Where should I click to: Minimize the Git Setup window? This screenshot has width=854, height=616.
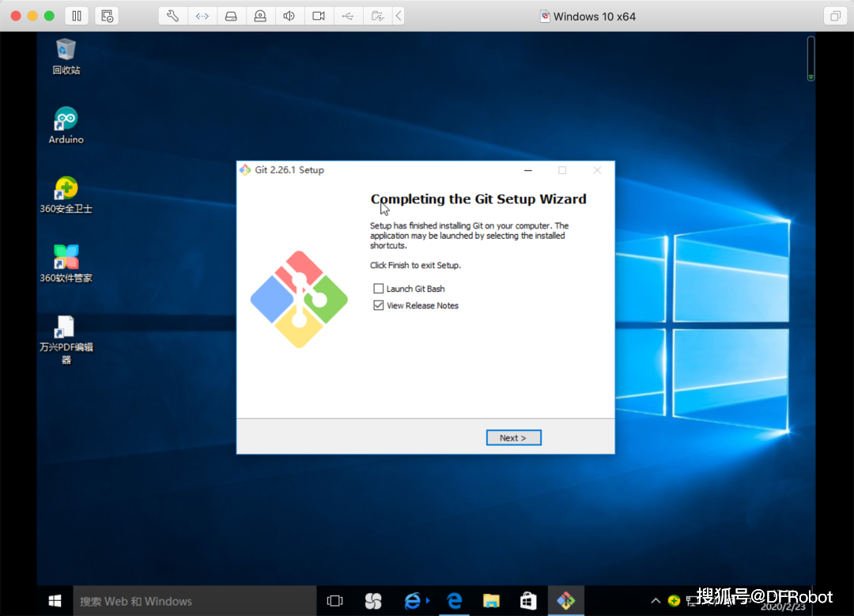[527, 170]
